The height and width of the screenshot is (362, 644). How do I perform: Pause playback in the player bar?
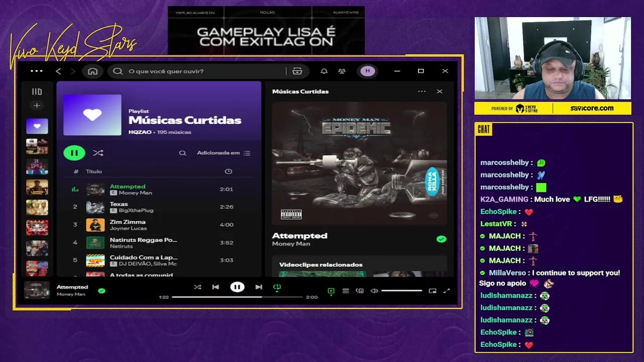pyautogui.click(x=237, y=287)
